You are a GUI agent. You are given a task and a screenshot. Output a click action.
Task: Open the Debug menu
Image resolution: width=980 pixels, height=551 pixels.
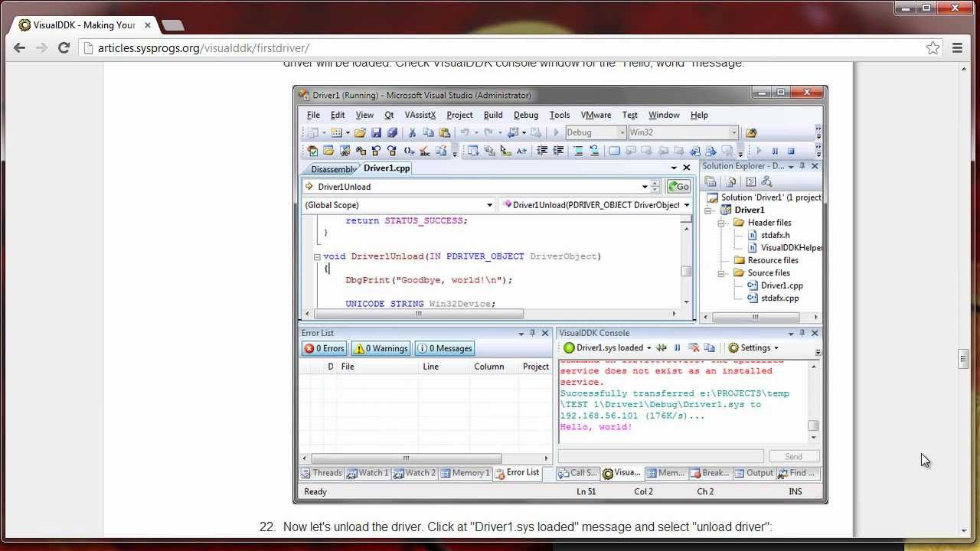tap(525, 115)
